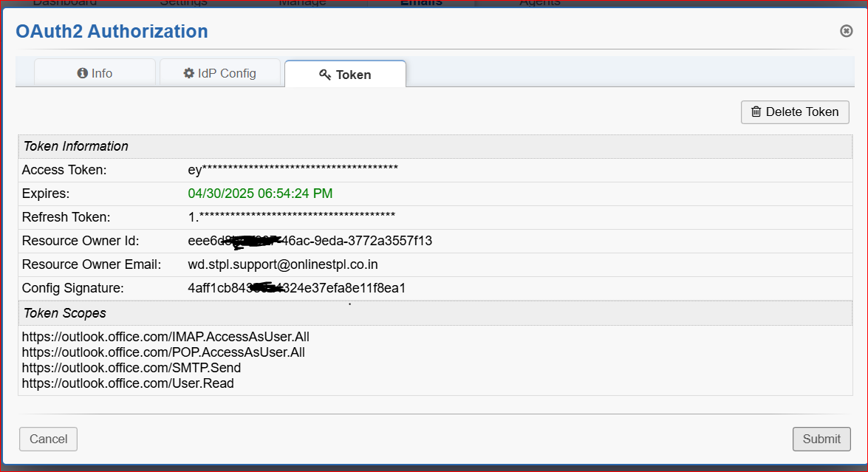Click the POP.AccessAsUser.All scope URL

click(163, 352)
